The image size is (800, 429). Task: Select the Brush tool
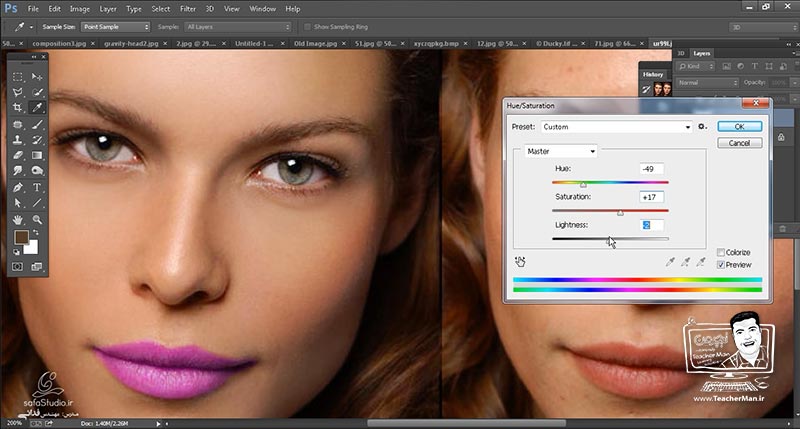point(37,124)
